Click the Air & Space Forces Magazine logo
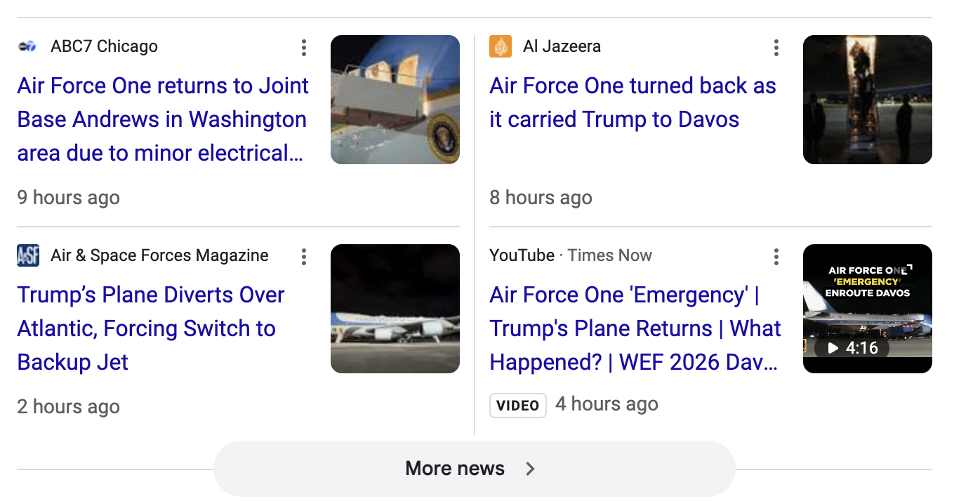 (28, 255)
